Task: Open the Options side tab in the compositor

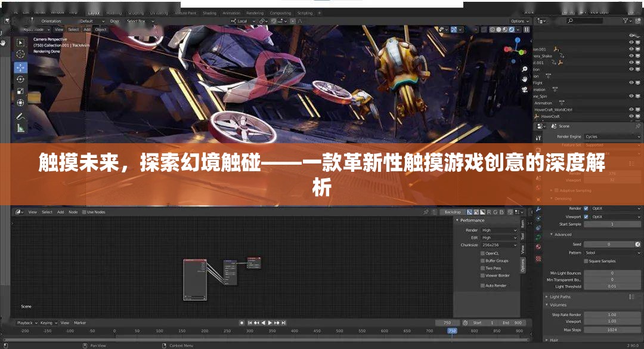Action: (x=523, y=265)
